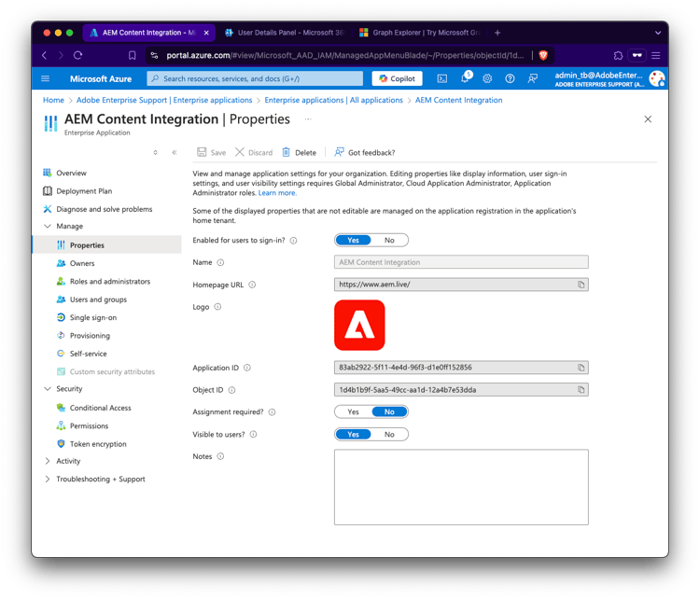
Task: Click the browser bookmark icon
Action: [133, 55]
